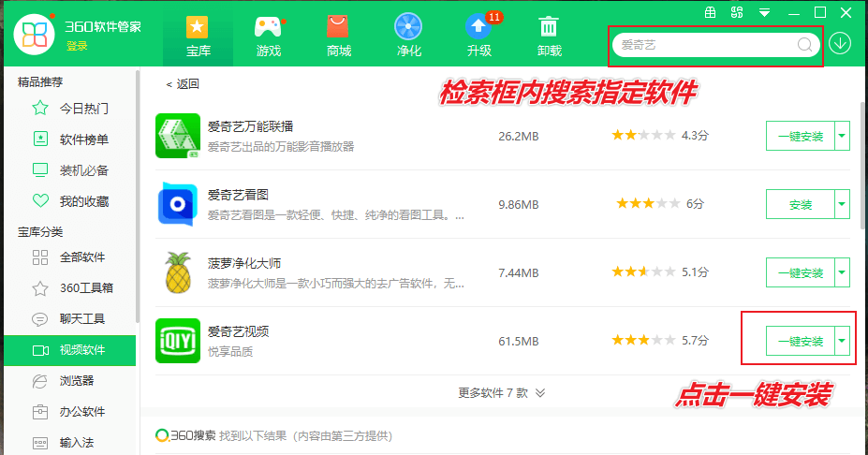The image size is (868, 455).
Task: Select 浏览器 category
Action: point(77,381)
